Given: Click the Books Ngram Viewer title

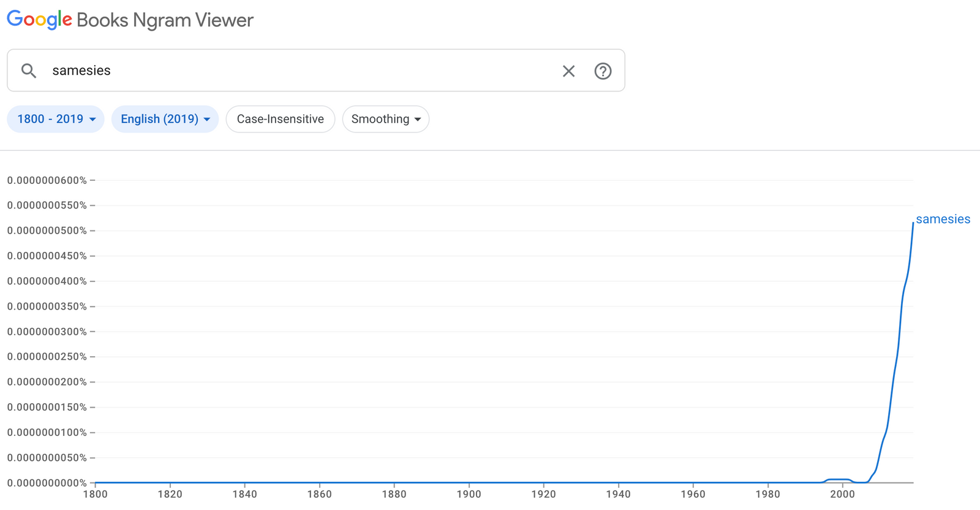Looking at the screenshot, I should click(165, 20).
